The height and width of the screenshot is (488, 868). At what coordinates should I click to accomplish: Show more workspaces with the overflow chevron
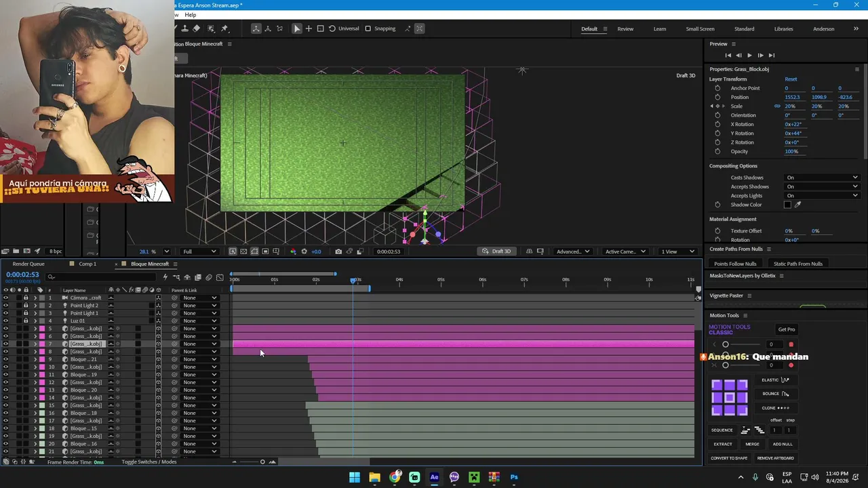[856, 28]
